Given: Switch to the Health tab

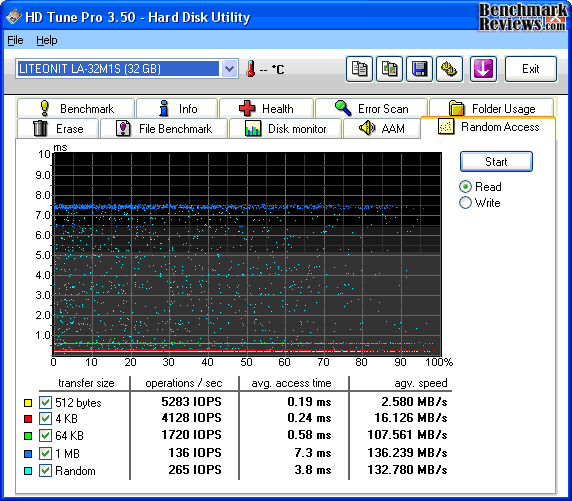Looking at the screenshot, I should [266, 108].
